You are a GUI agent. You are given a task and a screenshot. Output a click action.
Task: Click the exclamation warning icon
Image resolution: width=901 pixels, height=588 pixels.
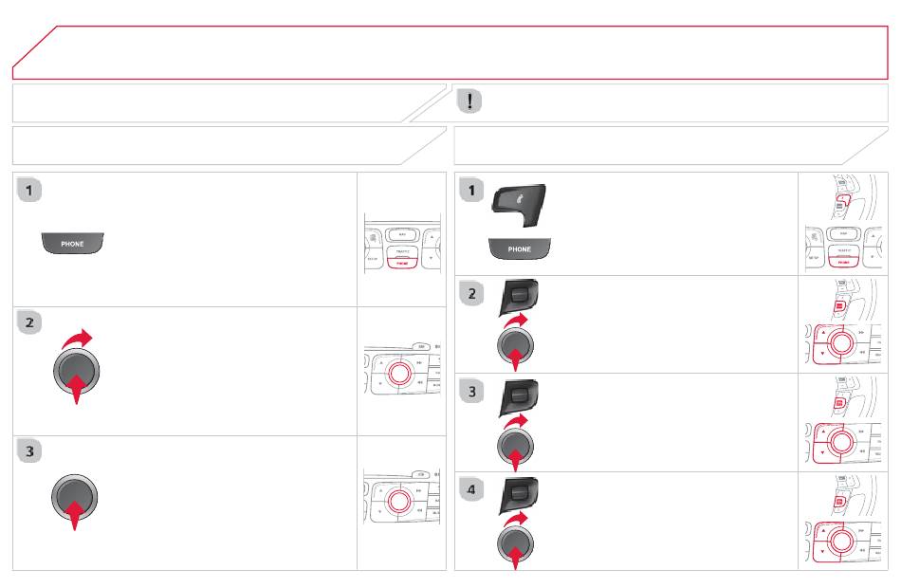469,101
